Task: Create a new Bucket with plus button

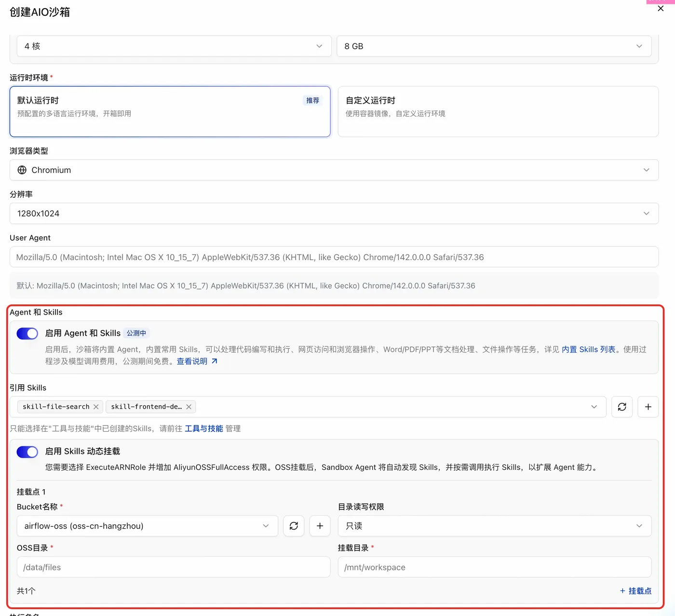Action: click(320, 526)
